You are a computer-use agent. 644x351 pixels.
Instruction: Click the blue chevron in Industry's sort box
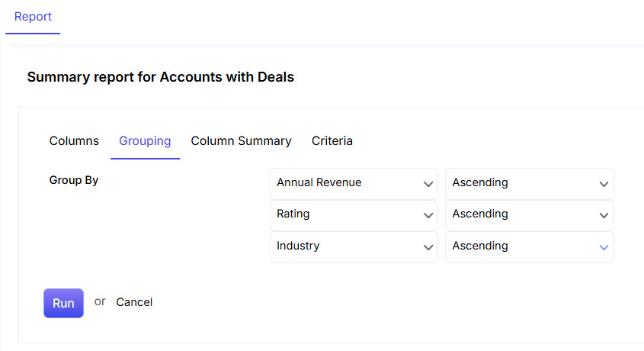(604, 247)
